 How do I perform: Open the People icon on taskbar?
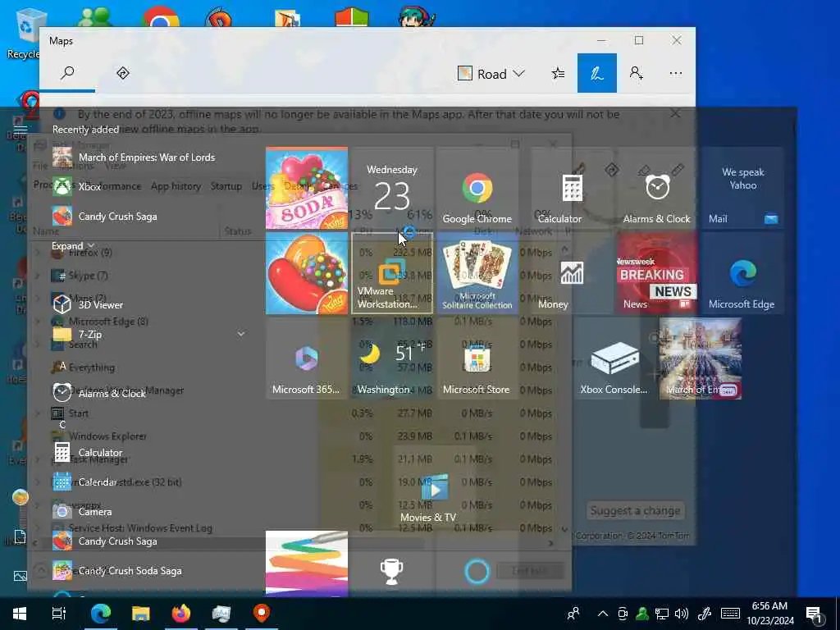click(x=573, y=614)
